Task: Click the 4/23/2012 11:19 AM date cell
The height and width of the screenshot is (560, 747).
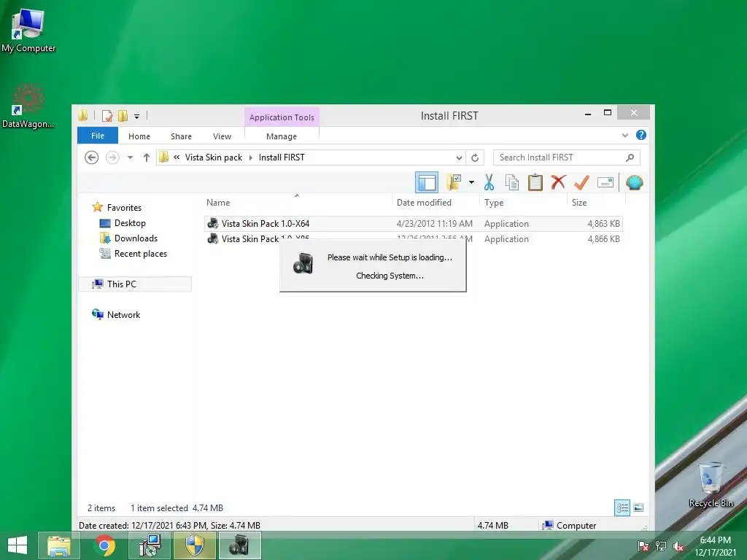Action: pyautogui.click(x=435, y=223)
